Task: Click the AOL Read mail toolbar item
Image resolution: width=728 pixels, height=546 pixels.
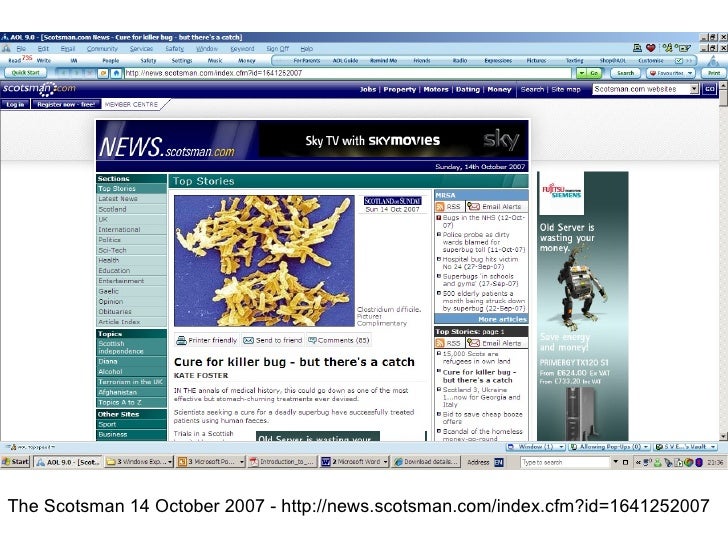Action: click(20, 60)
